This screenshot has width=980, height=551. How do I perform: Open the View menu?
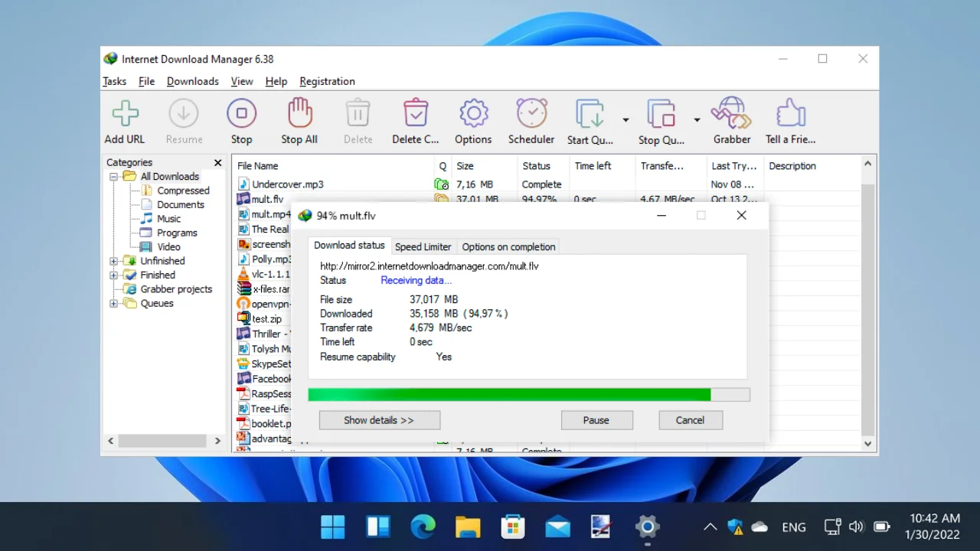242,81
